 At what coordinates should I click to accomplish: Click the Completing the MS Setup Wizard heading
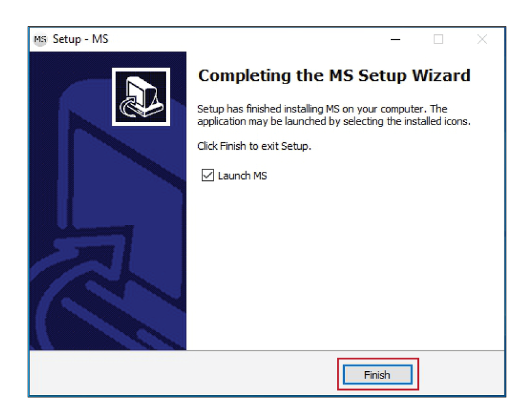(x=334, y=75)
